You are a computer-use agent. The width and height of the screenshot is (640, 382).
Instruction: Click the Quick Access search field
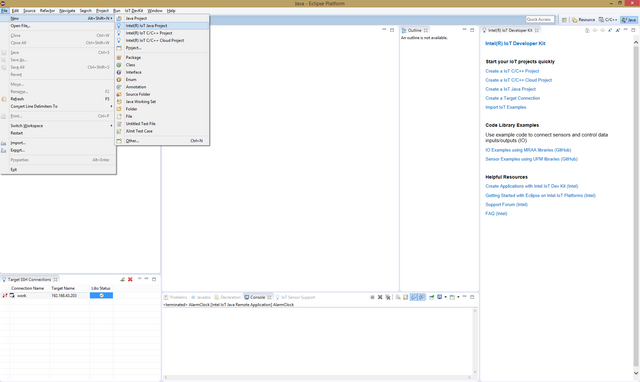540,19
